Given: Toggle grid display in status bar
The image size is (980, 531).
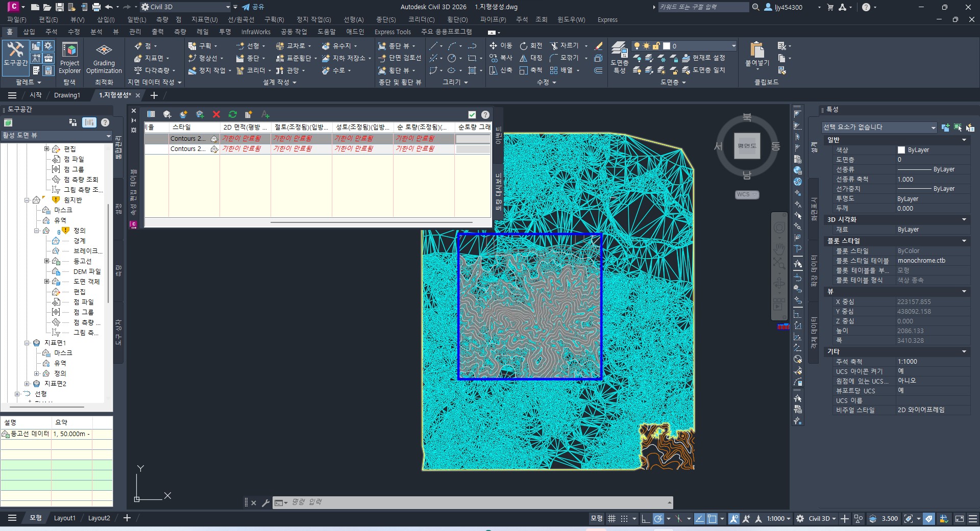Looking at the screenshot, I should coord(611,519).
